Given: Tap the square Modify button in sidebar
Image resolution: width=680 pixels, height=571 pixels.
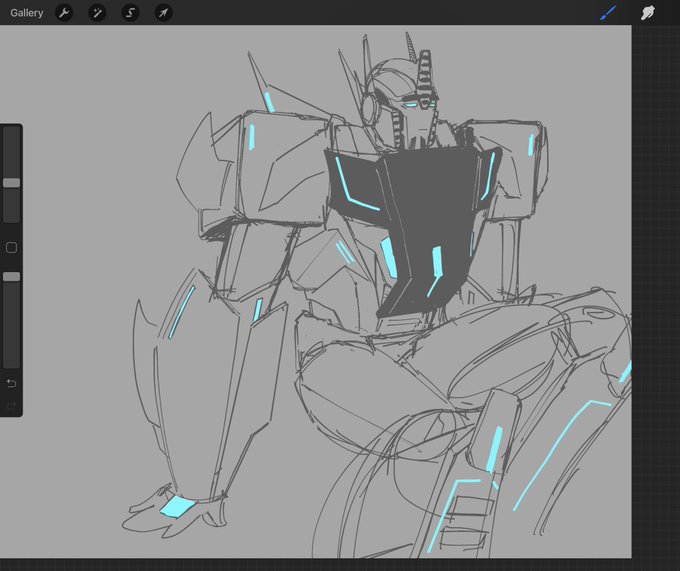Looking at the screenshot, I should [x=11, y=248].
